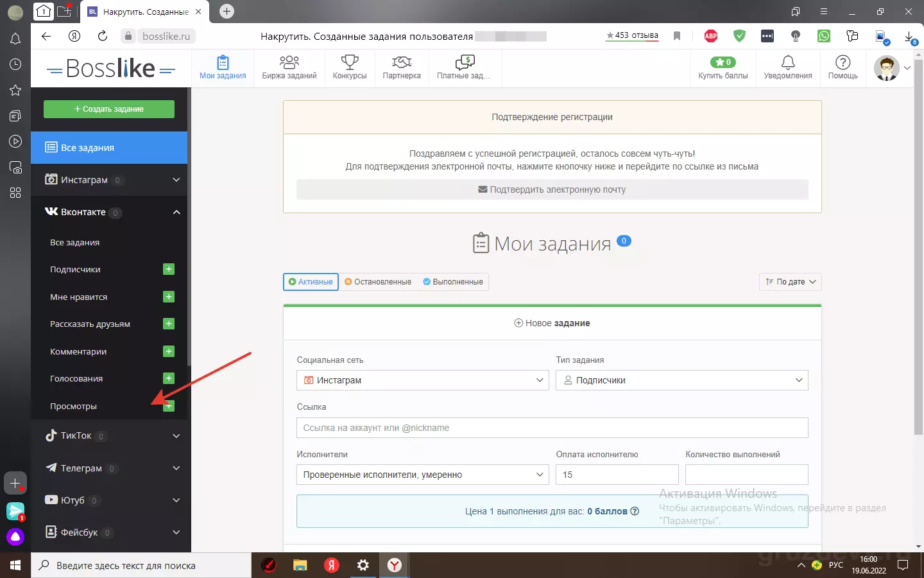Open browser downloads arrow icon
This screenshot has width=924, height=578.
click(910, 37)
